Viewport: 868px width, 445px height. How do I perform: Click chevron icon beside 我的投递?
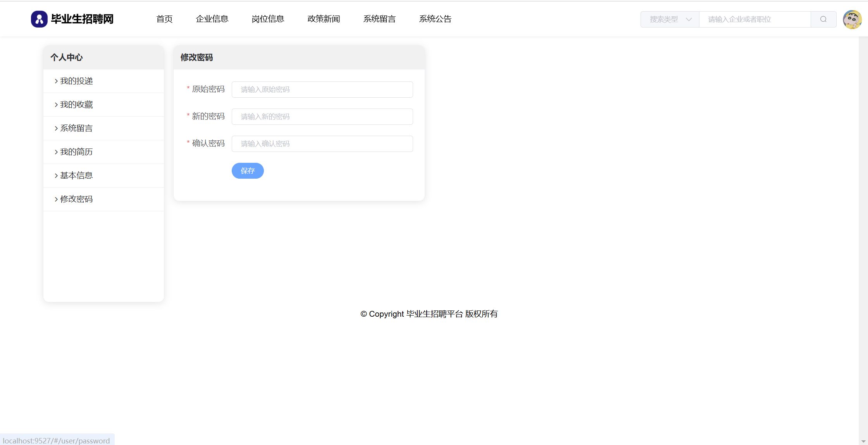56,81
